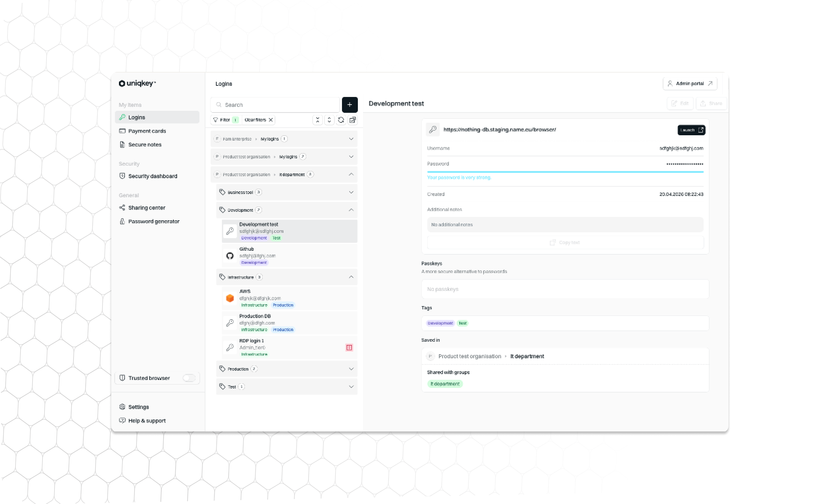Select the Production DB login entry
This screenshot has height=504, width=821.
point(289,323)
